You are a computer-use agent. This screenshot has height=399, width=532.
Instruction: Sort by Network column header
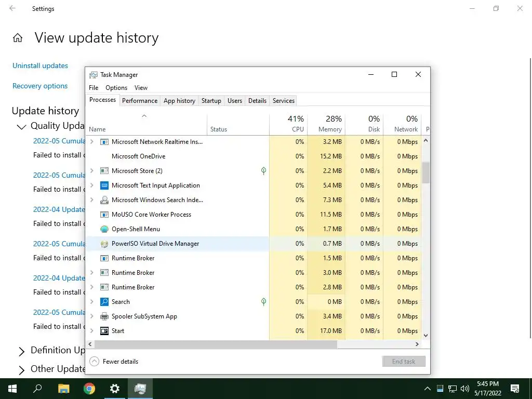pyautogui.click(x=403, y=124)
